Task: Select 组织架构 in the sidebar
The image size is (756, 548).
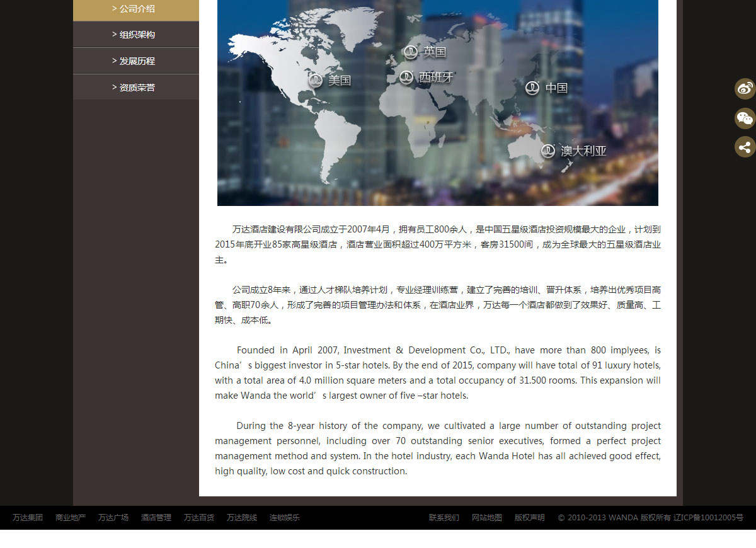Action: click(137, 35)
